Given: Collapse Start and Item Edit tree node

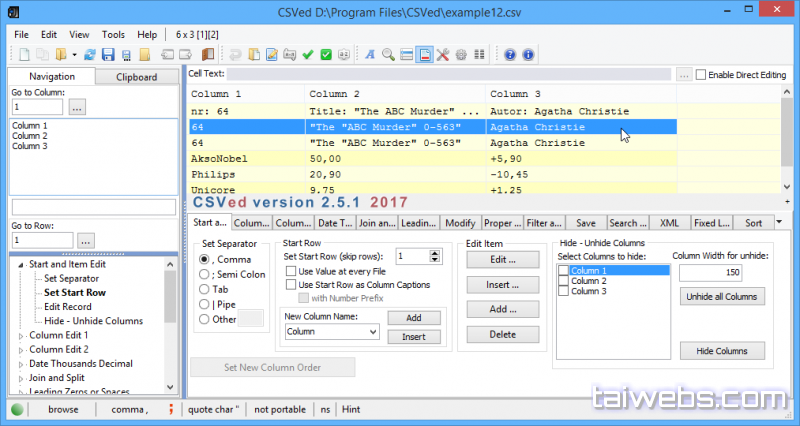Looking at the screenshot, I should pyautogui.click(x=21, y=265).
